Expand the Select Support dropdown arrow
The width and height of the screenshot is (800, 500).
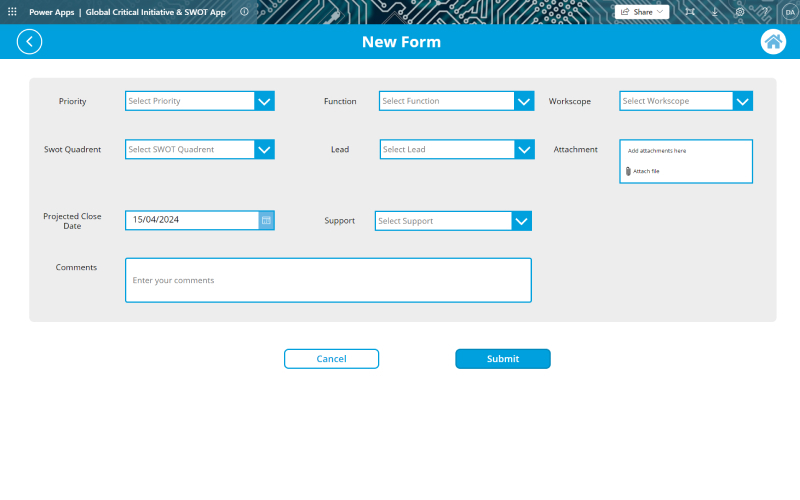521,221
